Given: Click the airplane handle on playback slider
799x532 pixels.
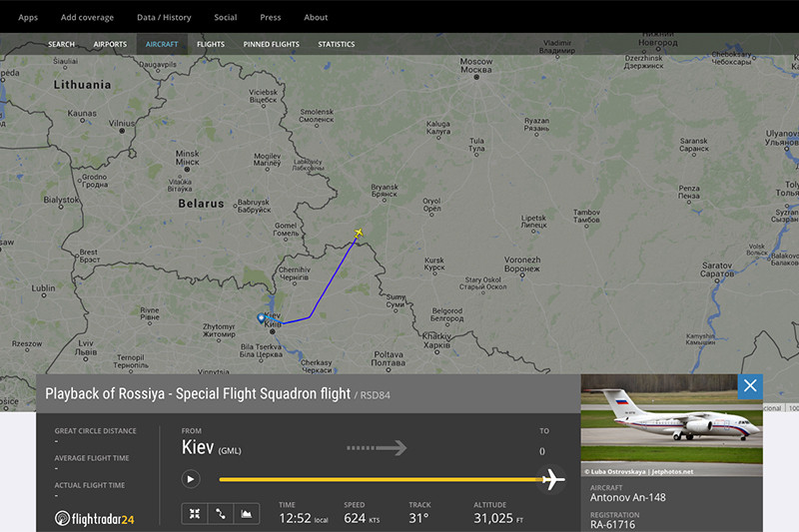Looking at the screenshot, I should (x=552, y=479).
